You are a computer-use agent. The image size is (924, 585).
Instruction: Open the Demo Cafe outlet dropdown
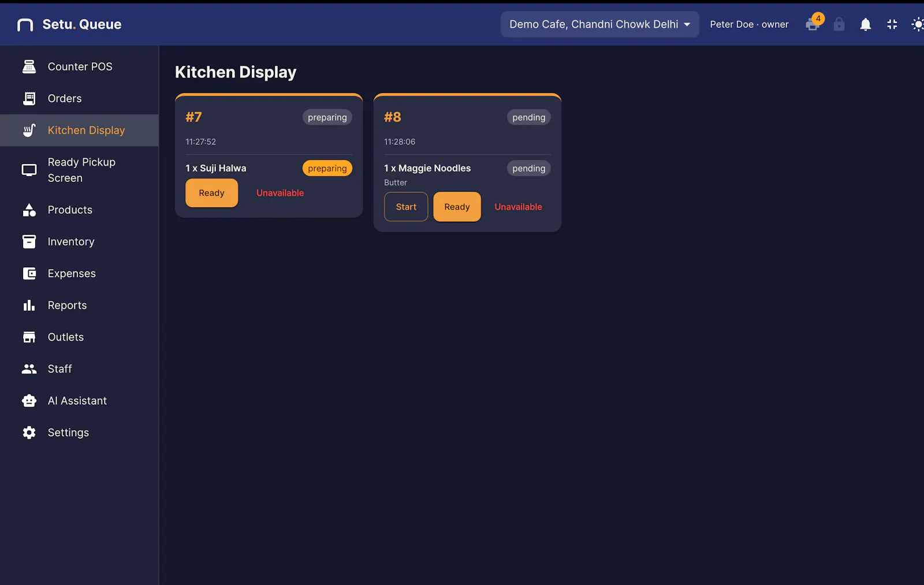point(599,24)
